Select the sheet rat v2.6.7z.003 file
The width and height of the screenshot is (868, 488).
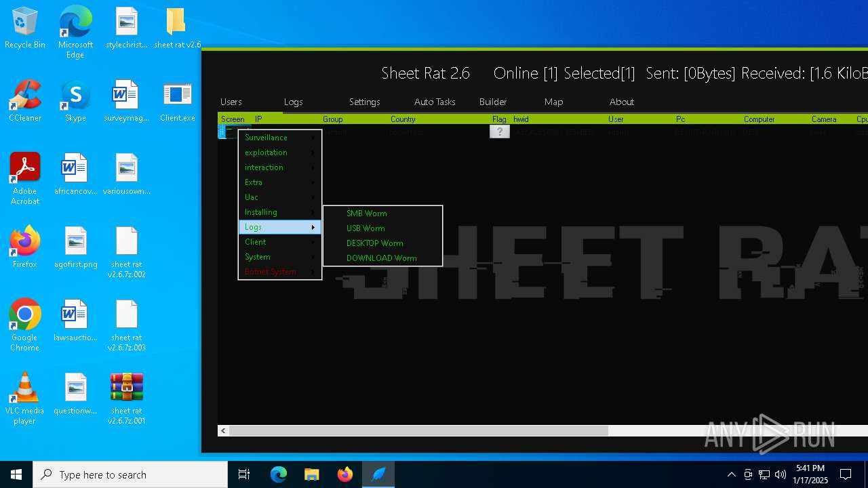[127, 326]
